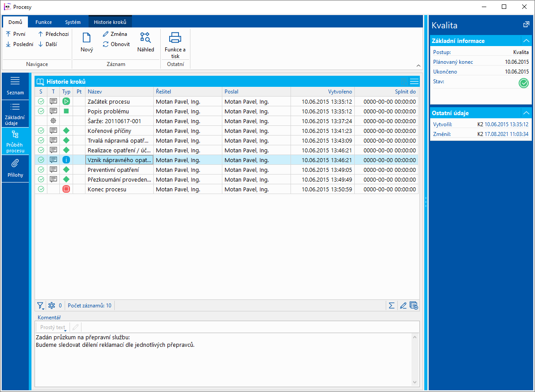The height and width of the screenshot is (392, 535).
Task: Switch to the Systém ribbon tab
Action: click(73, 22)
